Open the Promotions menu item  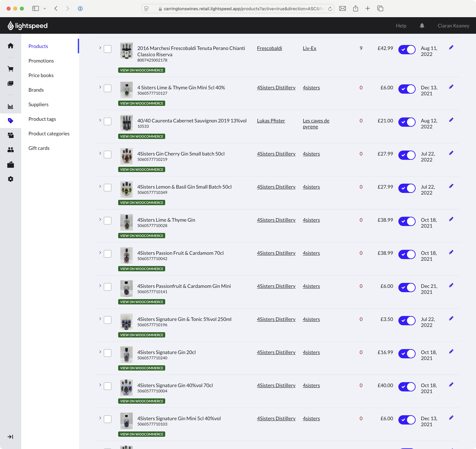click(41, 61)
